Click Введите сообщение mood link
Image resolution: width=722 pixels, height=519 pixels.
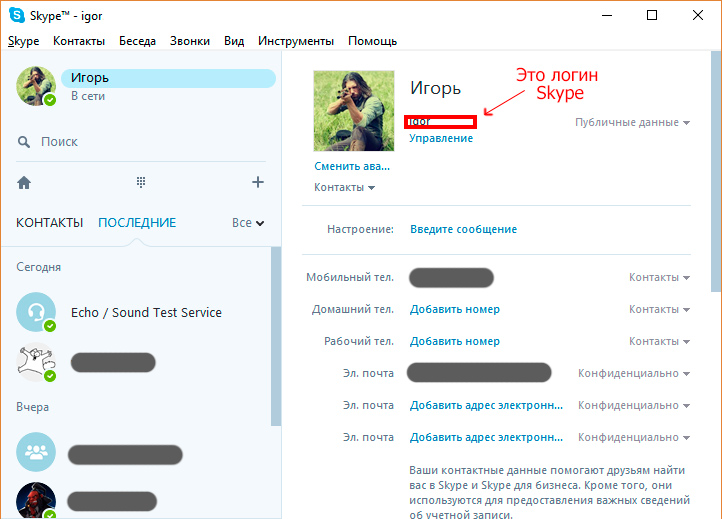(463, 229)
